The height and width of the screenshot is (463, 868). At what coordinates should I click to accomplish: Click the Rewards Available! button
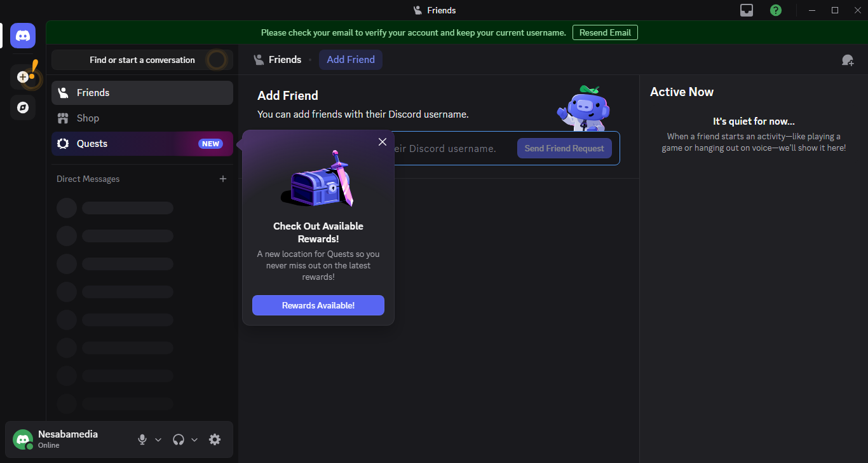[318, 305]
